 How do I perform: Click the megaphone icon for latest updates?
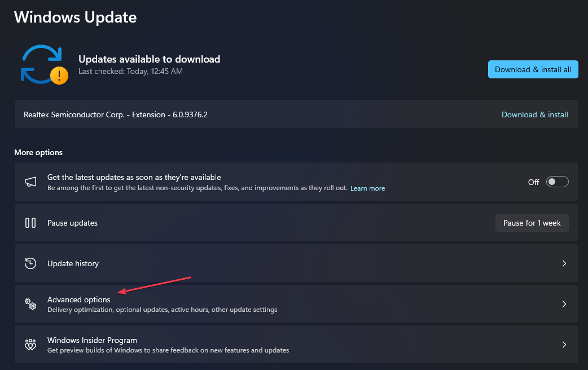coord(30,182)
